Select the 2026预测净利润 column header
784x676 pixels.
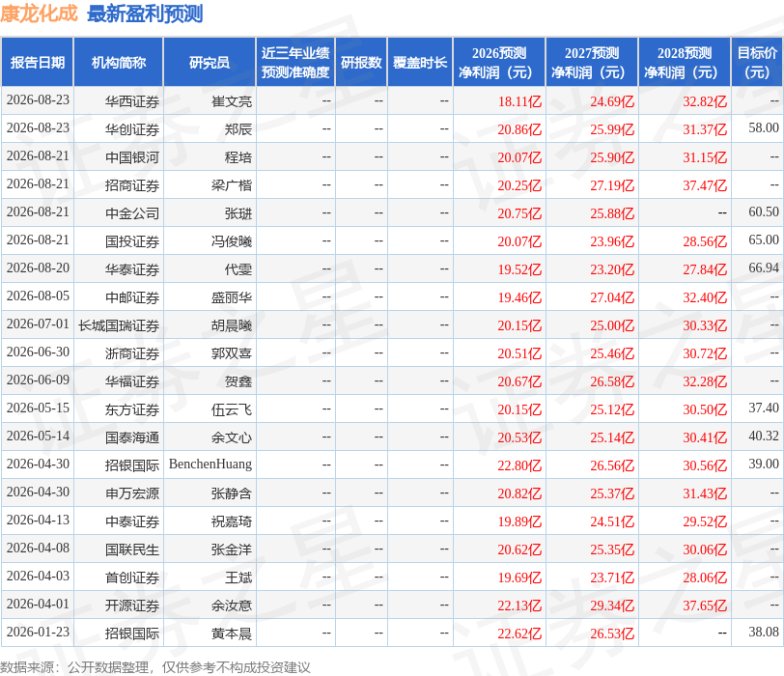point(499,63)
